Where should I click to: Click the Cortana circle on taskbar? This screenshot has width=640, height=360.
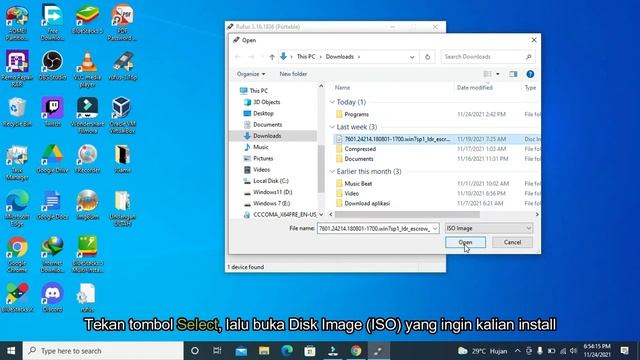click(x=195, y=351)
